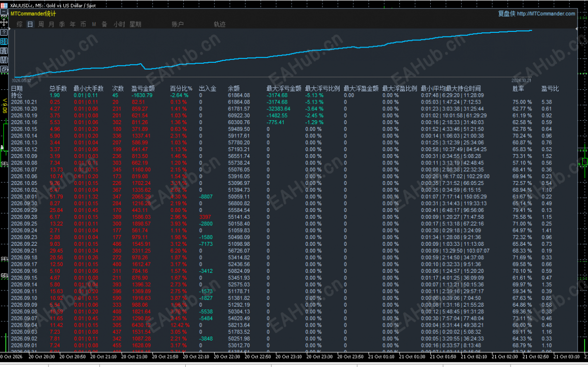Open the 账户 account tab
The image size is (588, 367).
pos(178,24)
